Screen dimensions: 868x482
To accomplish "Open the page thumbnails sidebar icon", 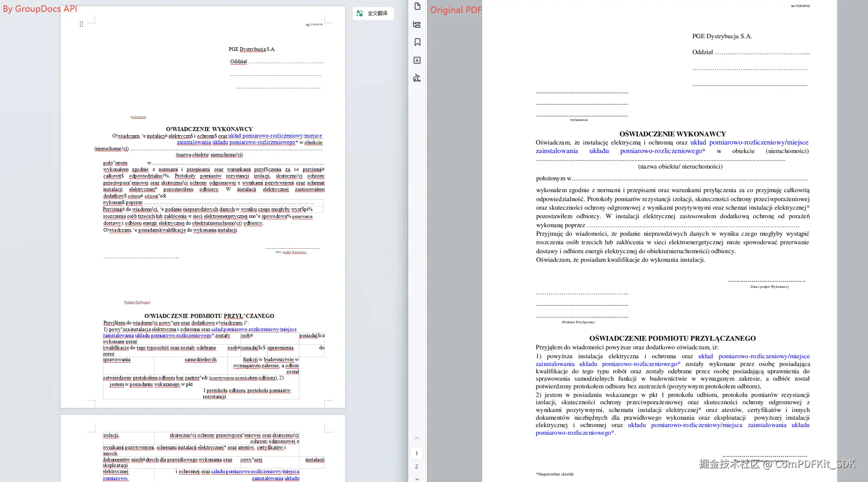I will pos(417,7).
